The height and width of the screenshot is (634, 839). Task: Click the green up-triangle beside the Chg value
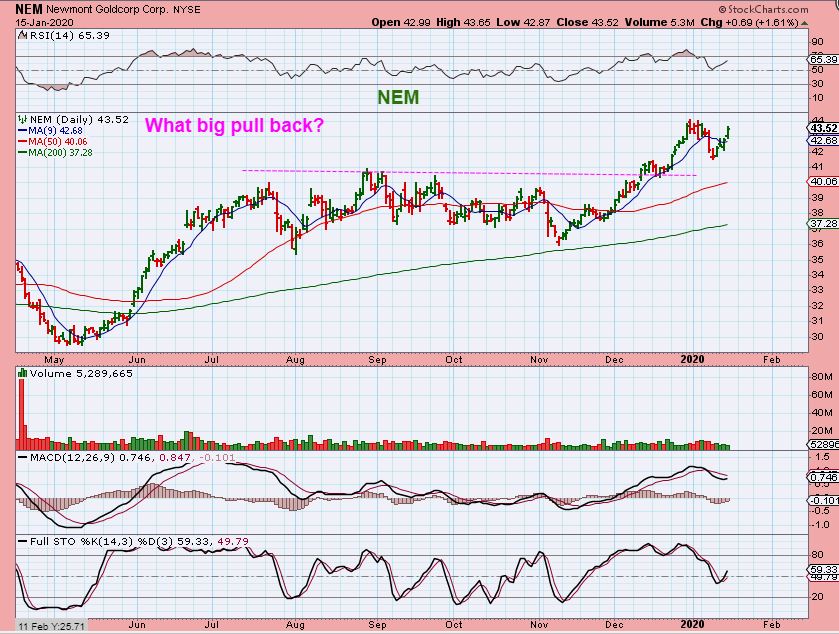pyautogui.click(x=805, y=23)
